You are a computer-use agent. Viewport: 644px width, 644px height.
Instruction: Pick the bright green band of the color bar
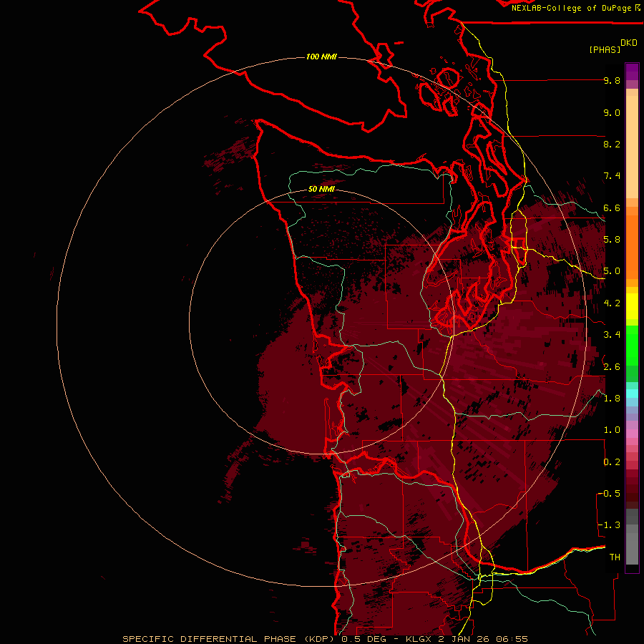pyautogui.click(x=632, y=346)
